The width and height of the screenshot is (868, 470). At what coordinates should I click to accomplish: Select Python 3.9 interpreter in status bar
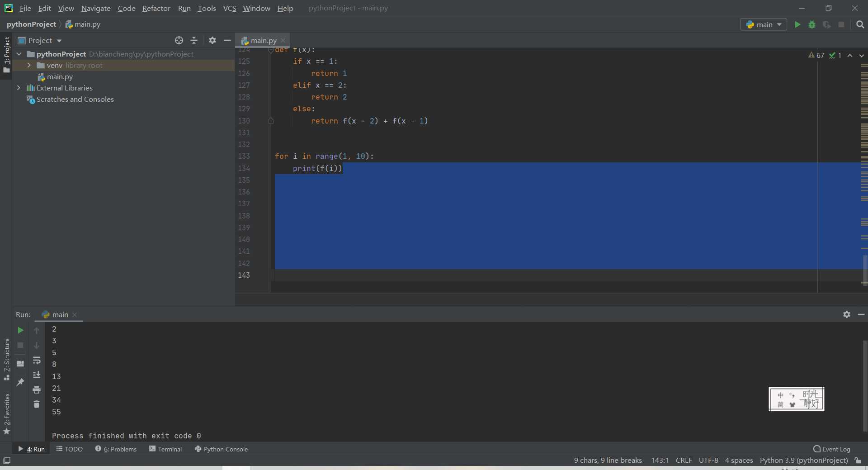804,461
